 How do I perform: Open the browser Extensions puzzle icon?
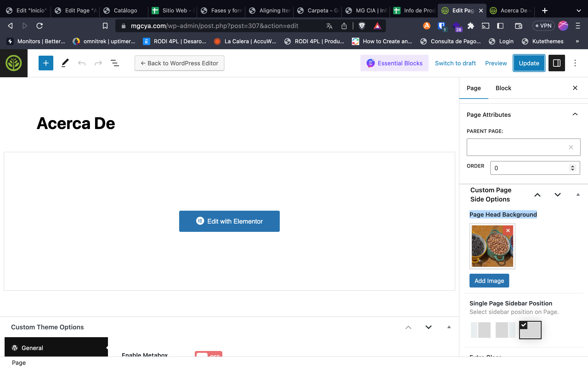[471, 26]
